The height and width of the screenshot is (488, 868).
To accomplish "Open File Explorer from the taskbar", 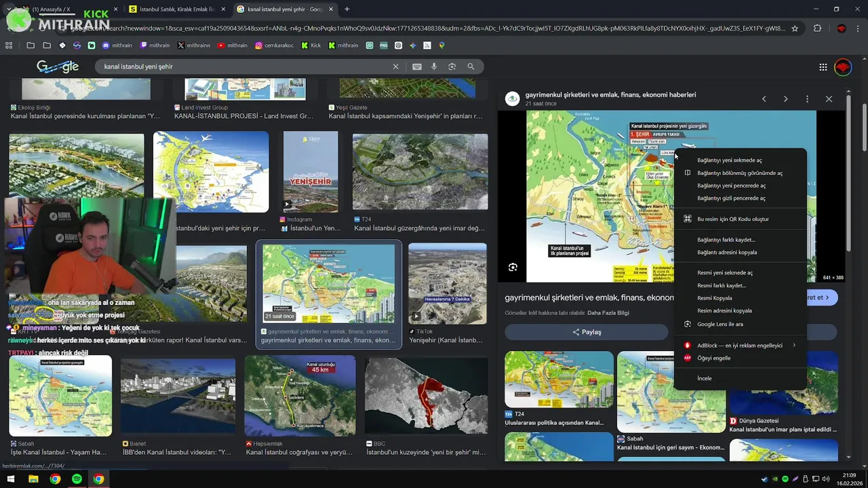I will tap(33, 479).
